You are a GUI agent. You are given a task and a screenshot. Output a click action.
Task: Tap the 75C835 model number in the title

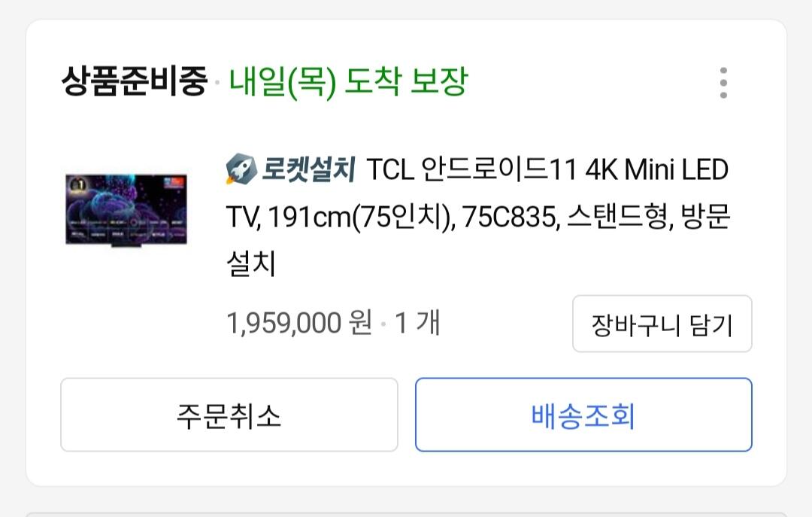tap(511, 217)
